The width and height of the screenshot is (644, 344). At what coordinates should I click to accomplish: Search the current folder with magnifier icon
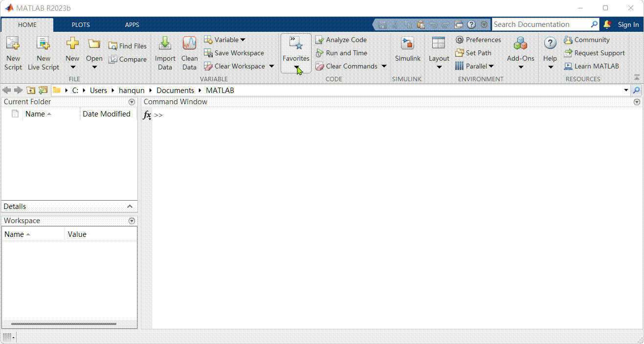[x=636, y=90]
